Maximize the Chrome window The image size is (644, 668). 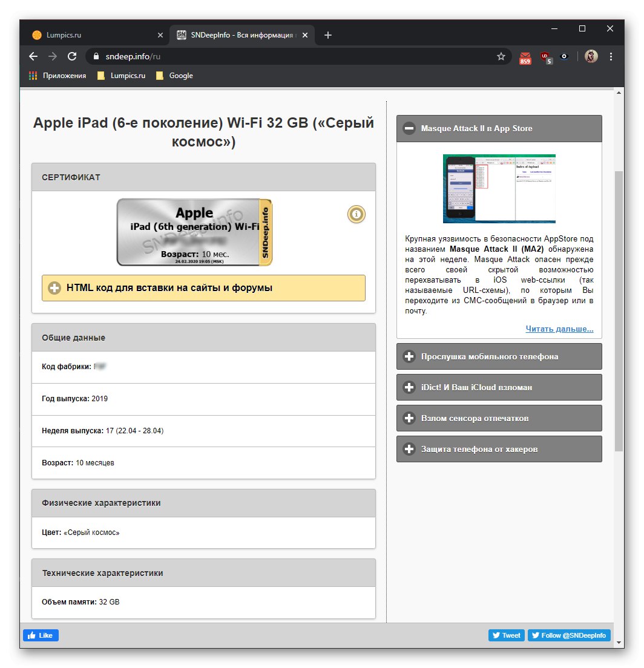(582, 28)
